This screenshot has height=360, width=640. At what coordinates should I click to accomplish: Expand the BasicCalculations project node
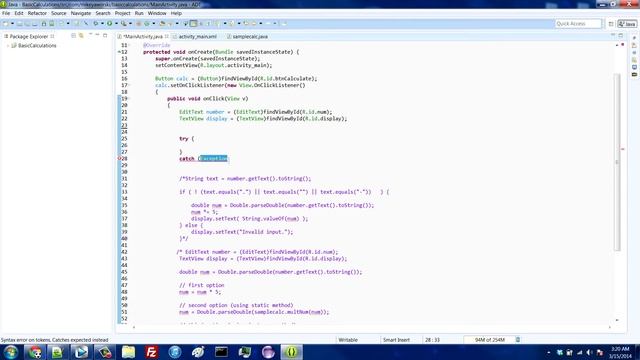[8, 46]
